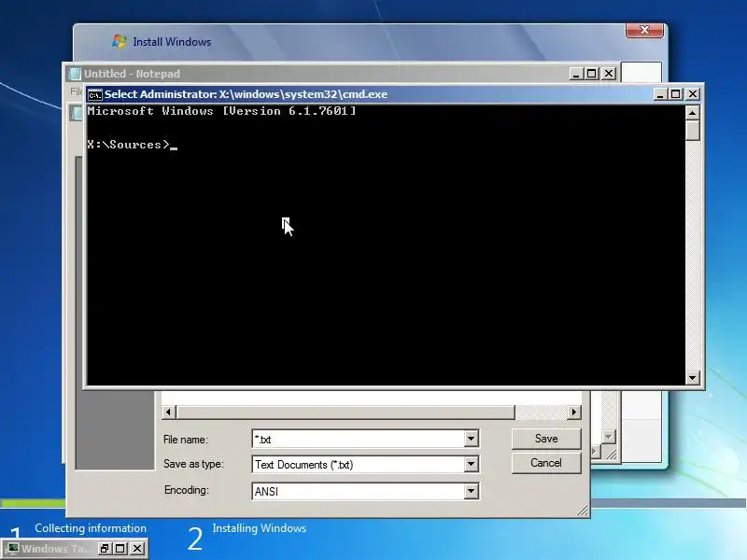This screenshot has height=560, width=747.
Task: Click the Windows Task Manager icon in minimized bar
Action: pyautogui.click(x=13, y=549)
